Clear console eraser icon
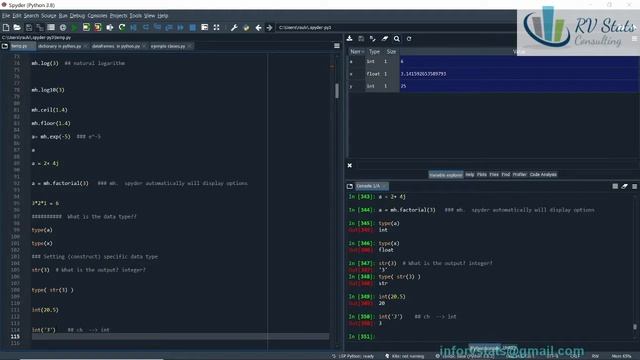The image size is (640, 360). [x=624, y=186]
